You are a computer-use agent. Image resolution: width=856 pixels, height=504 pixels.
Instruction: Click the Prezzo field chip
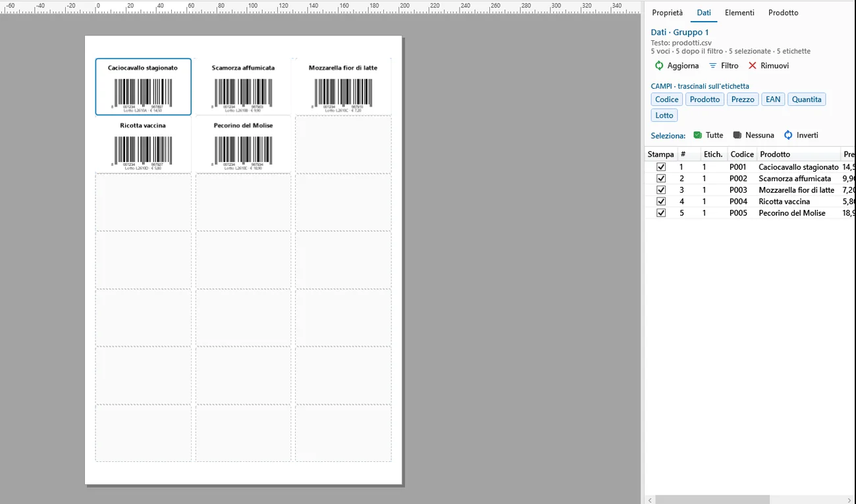pyautogui.click(x=743, y=99)
